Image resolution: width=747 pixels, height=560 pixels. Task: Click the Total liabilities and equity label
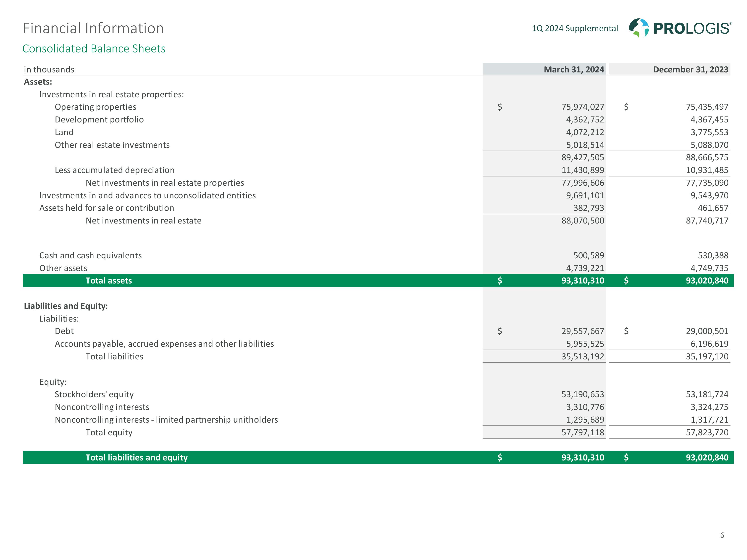coord(136,457)
